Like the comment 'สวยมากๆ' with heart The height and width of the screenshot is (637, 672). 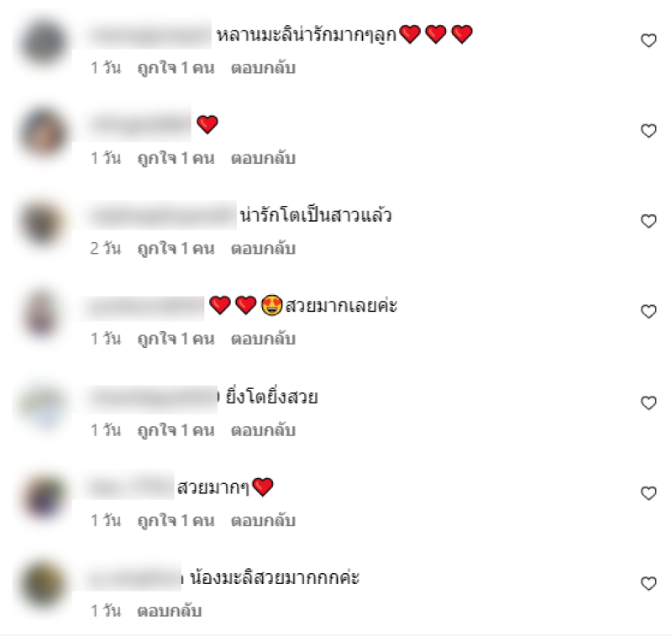point(648,493)
